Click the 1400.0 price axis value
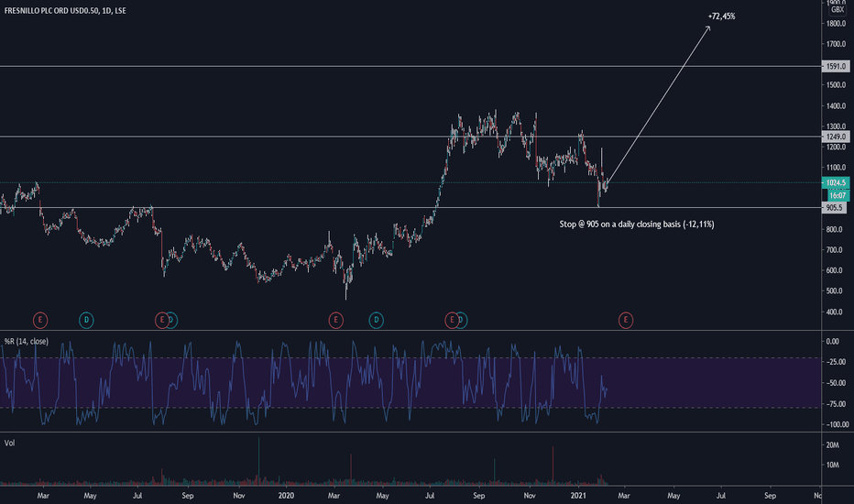 [x=836, y=106]
